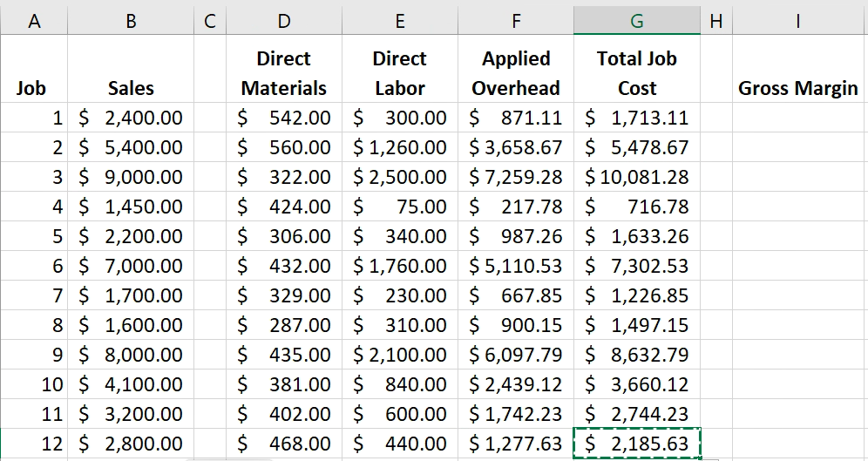
Task: Select Sales cell showing 1,450.00
Action: 131,207
